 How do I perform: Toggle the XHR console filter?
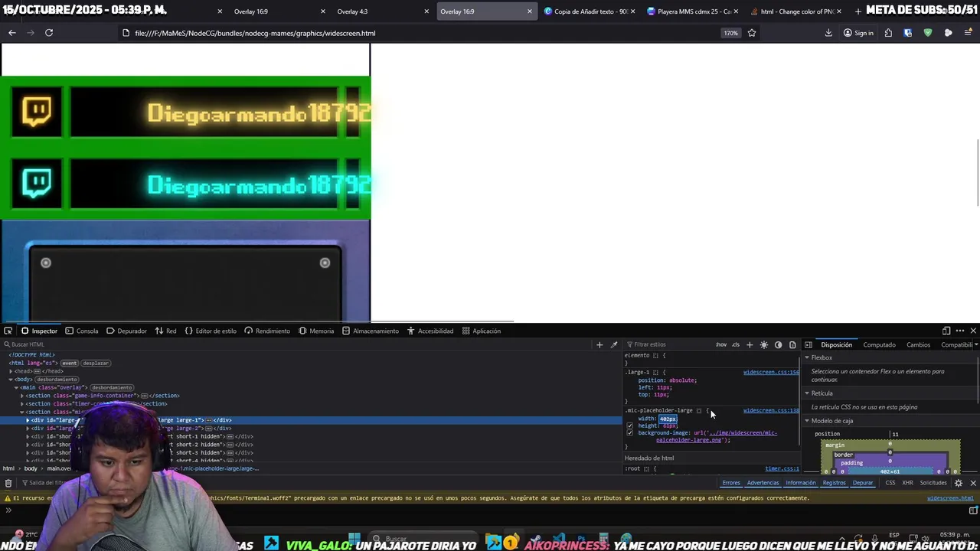click(x=907, y=483)
